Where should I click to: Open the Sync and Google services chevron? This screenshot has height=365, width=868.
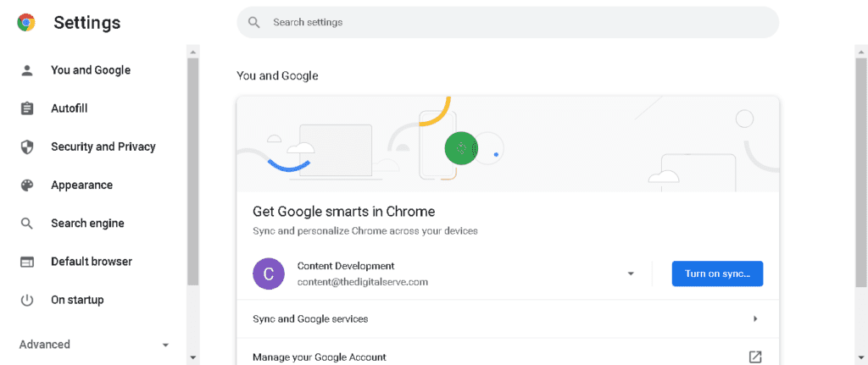[x=755, y=319]
